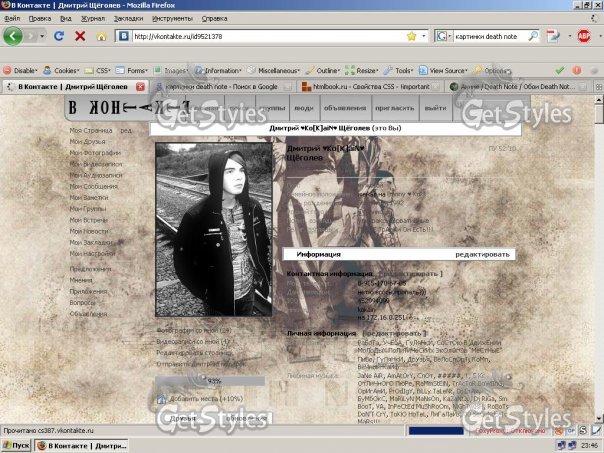
Task: Open the Information menu in Web Developer toolbar
Action: coord(218,70)
